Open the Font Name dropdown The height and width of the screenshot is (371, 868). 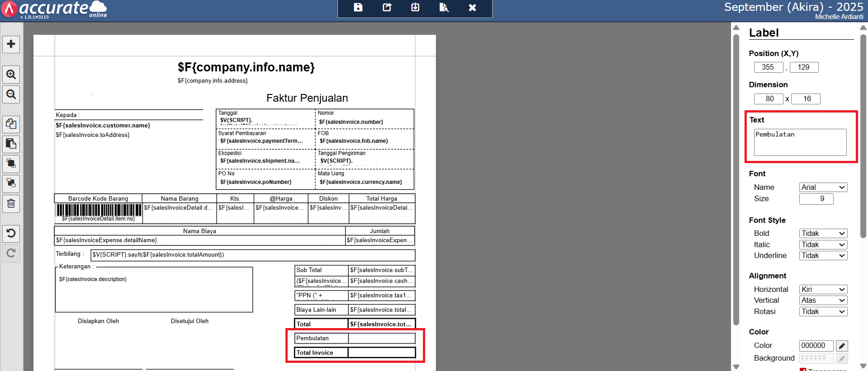click(823, 187)
